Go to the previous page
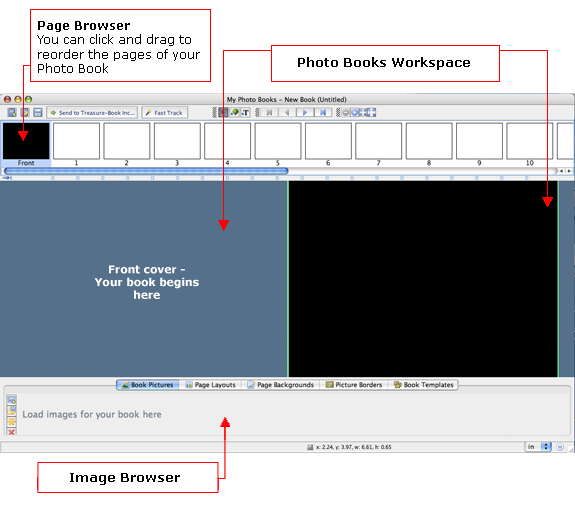 (287, 113)
